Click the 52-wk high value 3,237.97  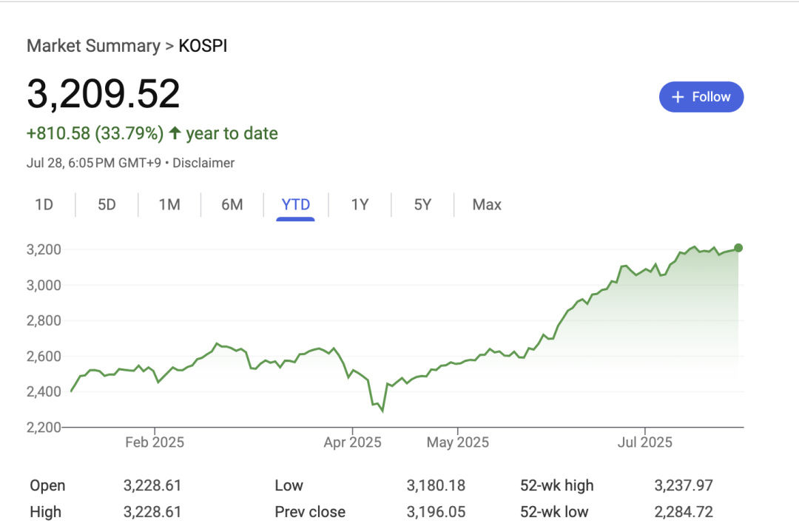point(684,485)
